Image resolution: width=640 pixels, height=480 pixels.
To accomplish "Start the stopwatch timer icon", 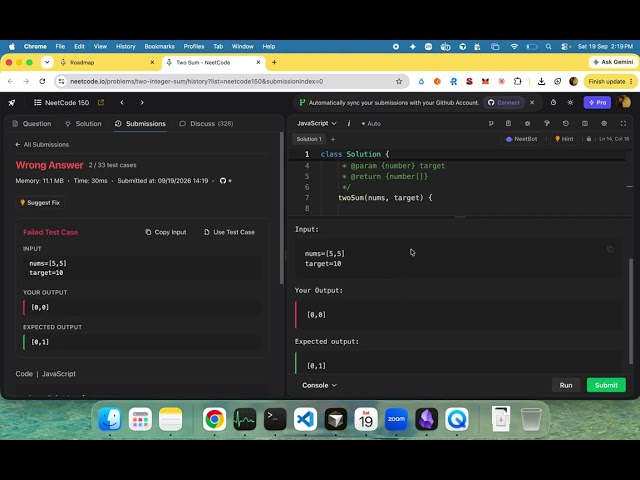I will 553,102.
